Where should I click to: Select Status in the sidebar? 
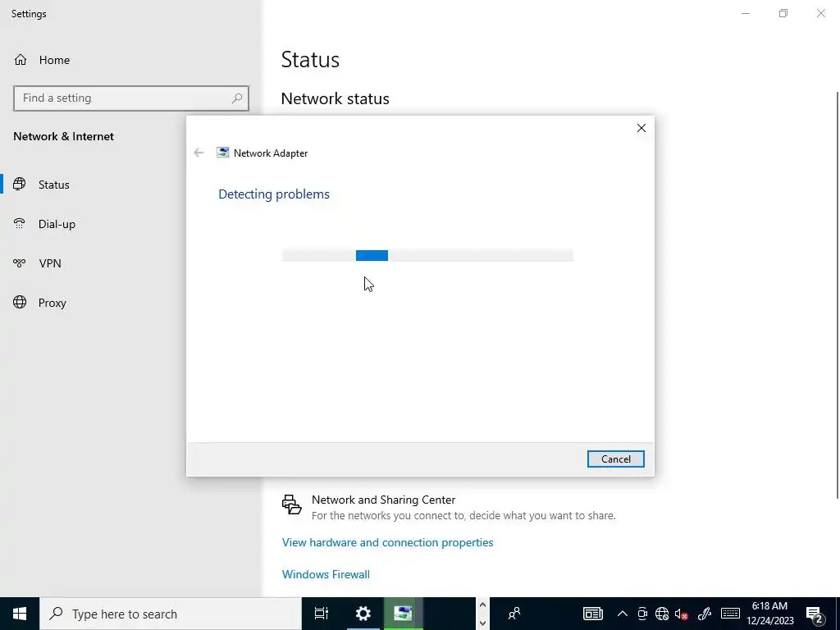[54, 185]
